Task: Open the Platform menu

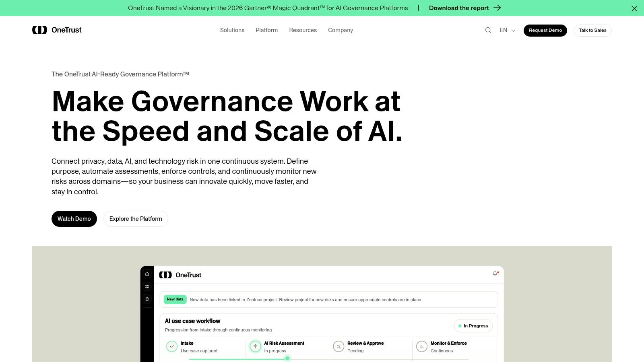Action: [267, 30]
